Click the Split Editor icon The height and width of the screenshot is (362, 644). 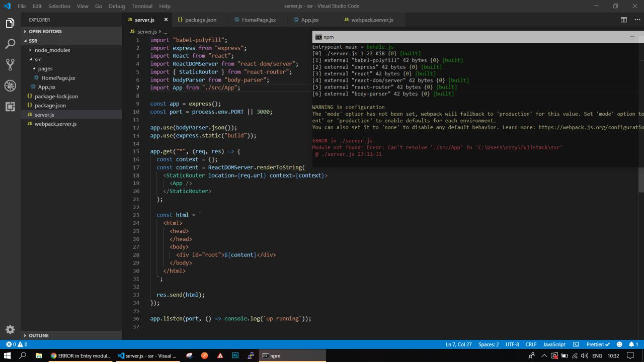[624, 20]
